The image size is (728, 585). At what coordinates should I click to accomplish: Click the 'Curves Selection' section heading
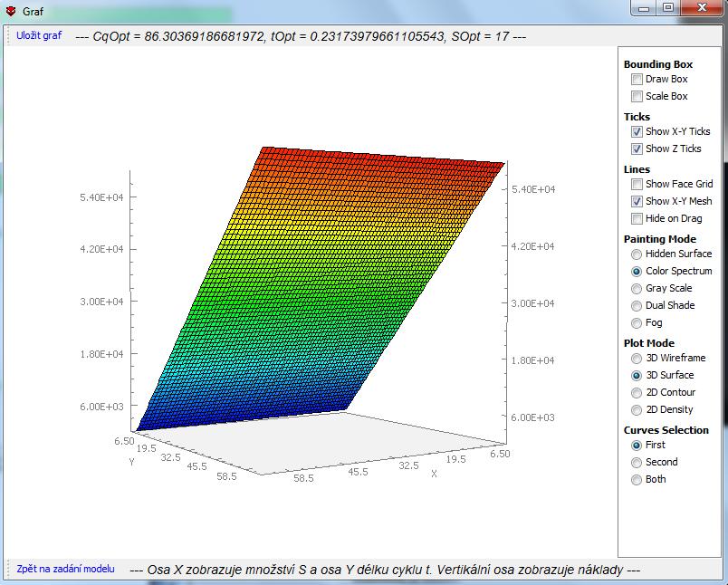pos(666,430)
